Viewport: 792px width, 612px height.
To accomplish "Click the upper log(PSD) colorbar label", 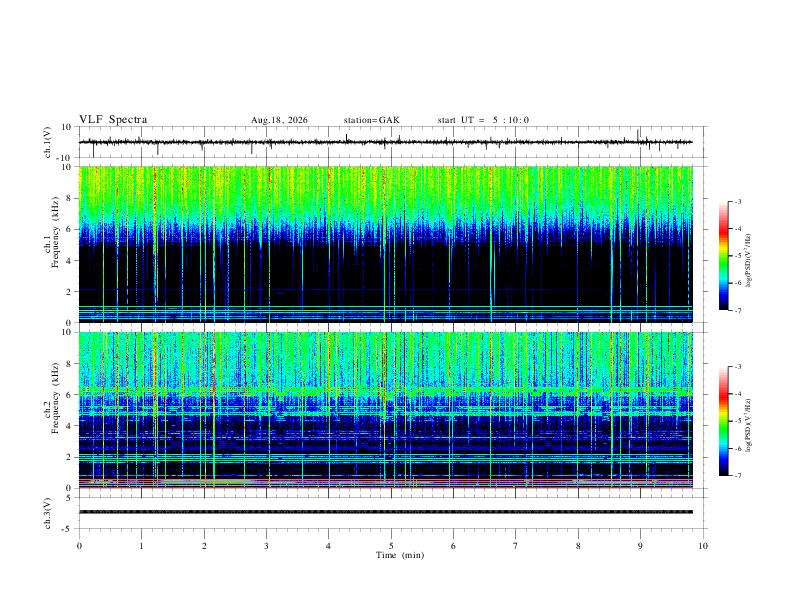I will 749,260.
